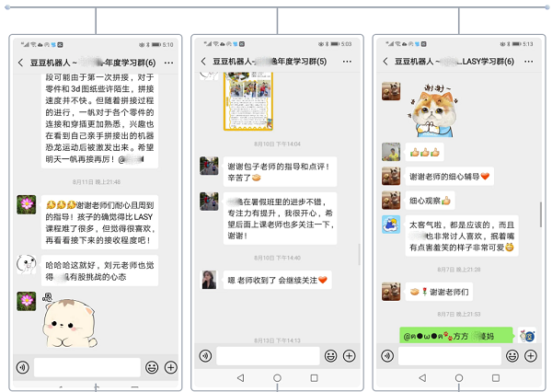
Task: Tap message text field in middle chat
Action: (268, 356)
